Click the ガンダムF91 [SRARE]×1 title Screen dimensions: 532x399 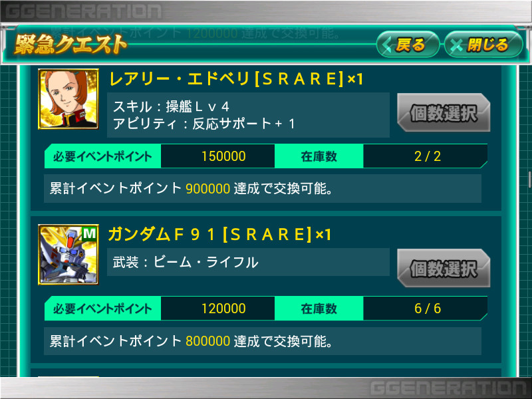pyautogui.click(x=220, y=235)
